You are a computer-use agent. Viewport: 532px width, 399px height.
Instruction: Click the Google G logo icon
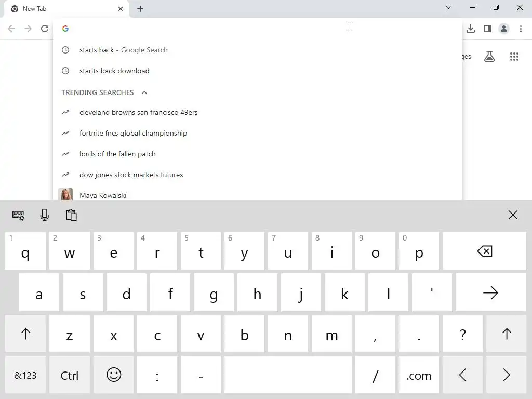pos(65,29)
